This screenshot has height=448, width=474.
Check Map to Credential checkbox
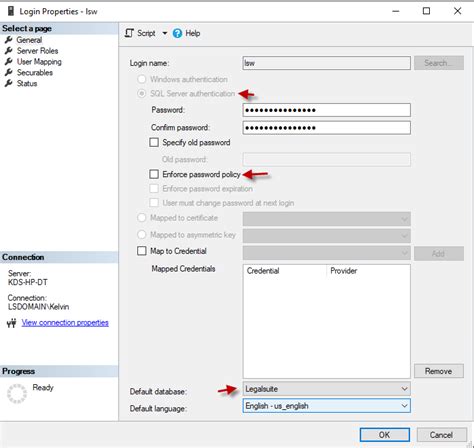(x=142, y=251)
